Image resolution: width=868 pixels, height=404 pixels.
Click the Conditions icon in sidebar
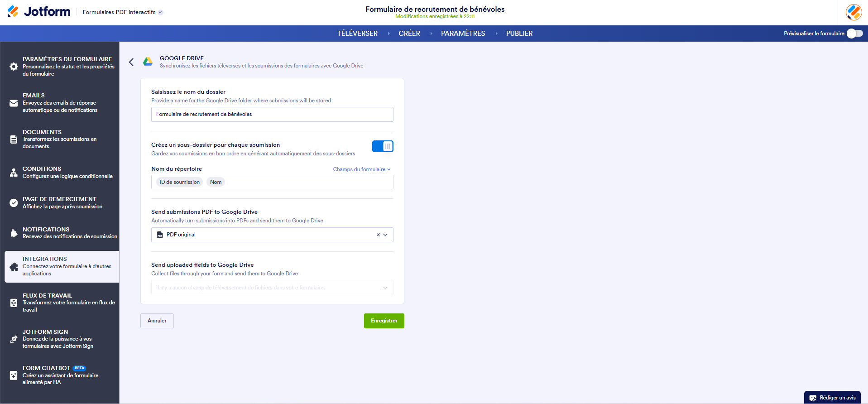[14, 173]
